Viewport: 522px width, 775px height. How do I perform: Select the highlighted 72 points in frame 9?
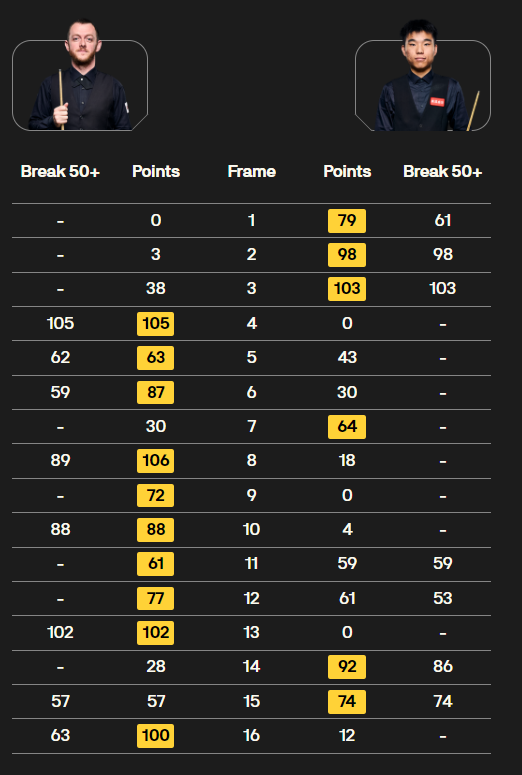click(156, 495)
